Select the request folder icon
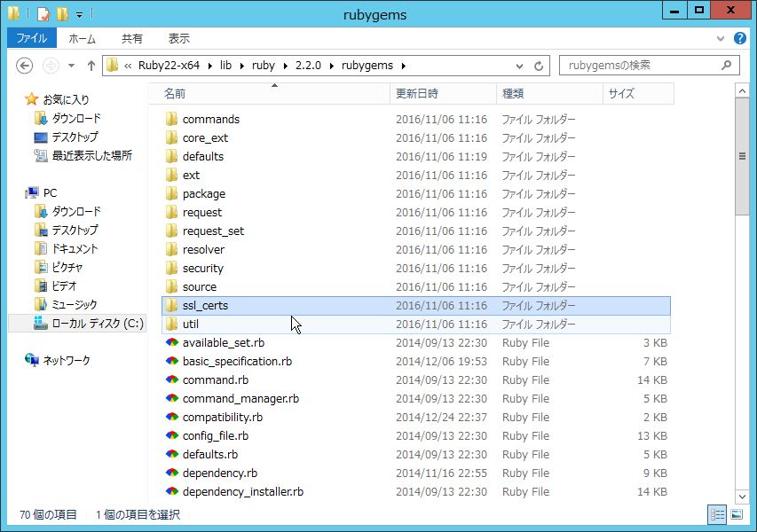 click(x=171, y=212)
